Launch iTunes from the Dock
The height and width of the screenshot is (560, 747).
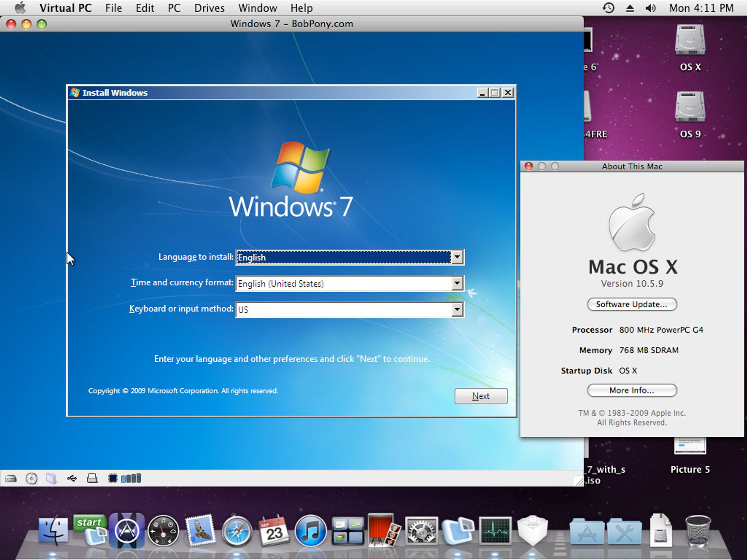coord(310,531)
